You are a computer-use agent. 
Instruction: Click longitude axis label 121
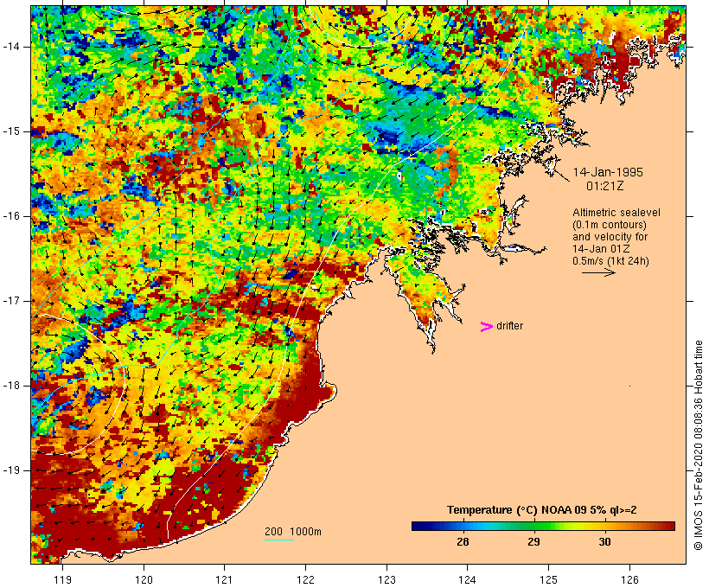224,580
